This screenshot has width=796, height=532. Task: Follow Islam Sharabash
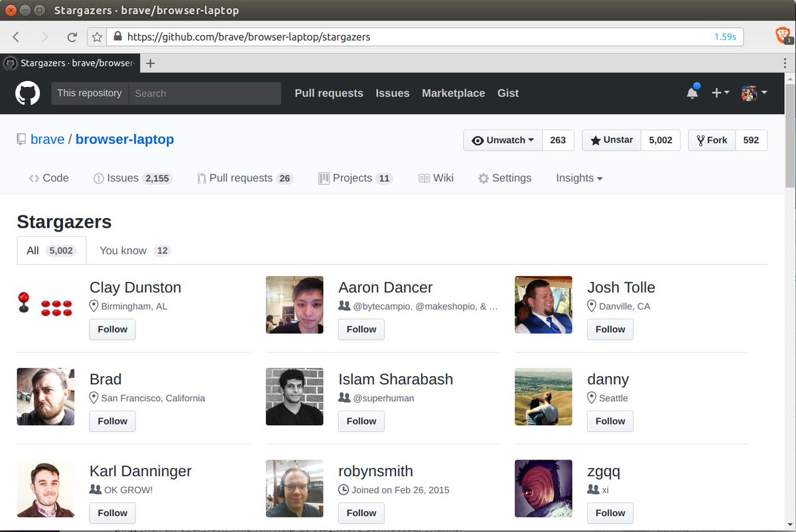(x=362, y=421)
